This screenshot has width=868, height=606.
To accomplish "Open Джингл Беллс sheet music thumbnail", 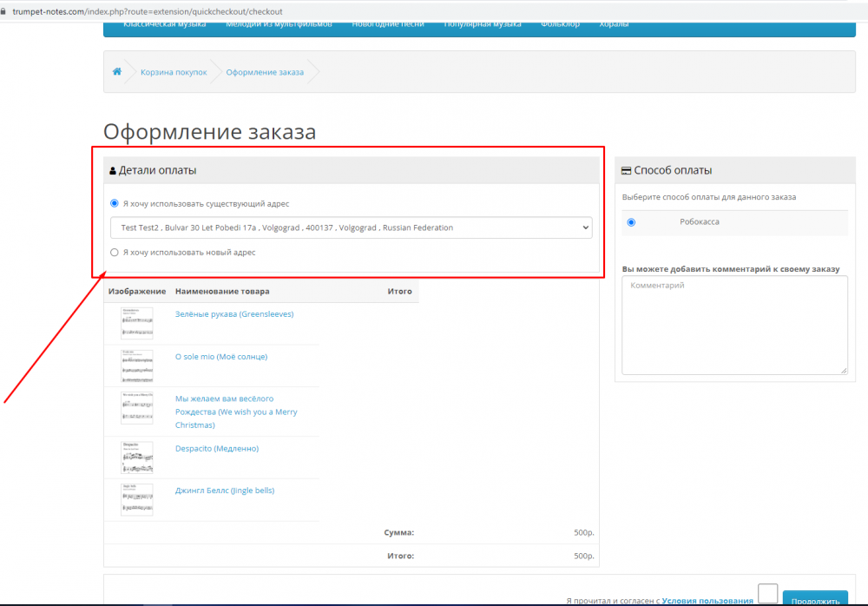I will click(137, 499).
